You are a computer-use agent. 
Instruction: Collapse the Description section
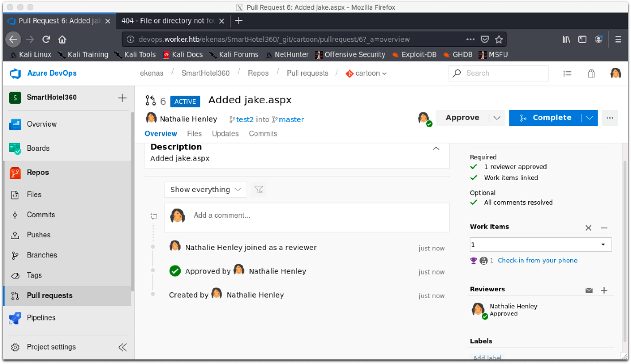(436, 148)
